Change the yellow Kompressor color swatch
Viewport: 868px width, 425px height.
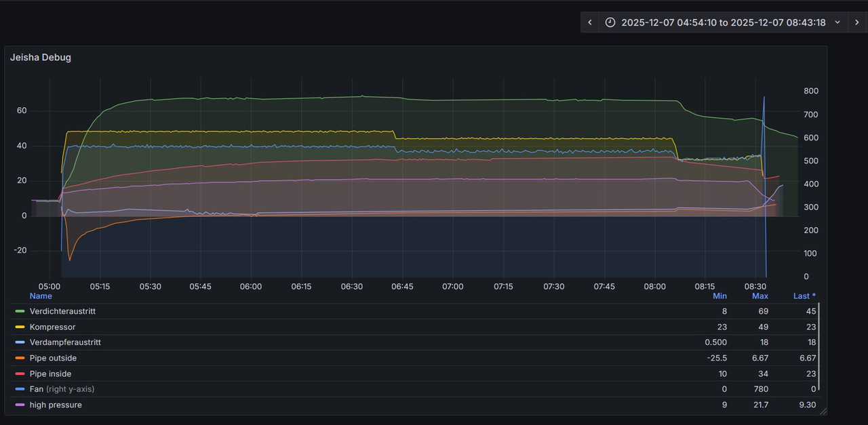[x=20, y=327]
